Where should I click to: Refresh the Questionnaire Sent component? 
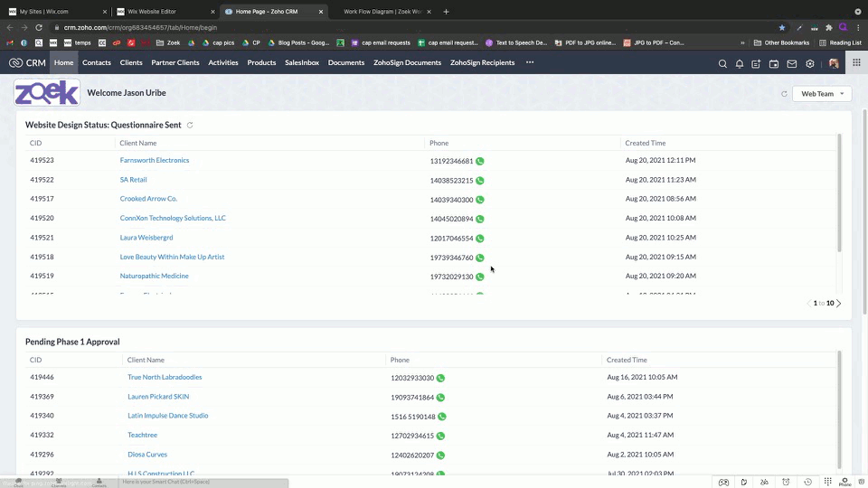coord(190,125)
